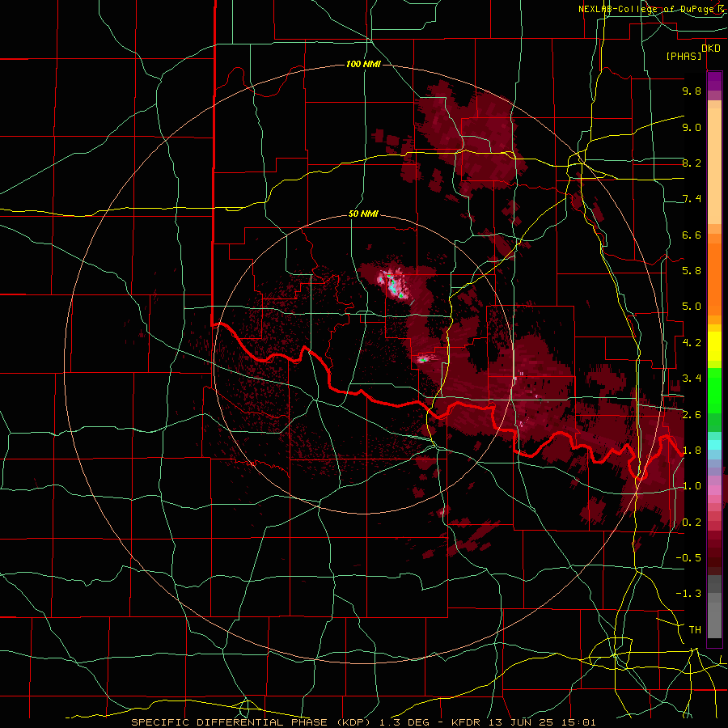The width and height of the screenshot is (728, 728).
Task: Click the 4.2 legend value
Action: [692, 343]
